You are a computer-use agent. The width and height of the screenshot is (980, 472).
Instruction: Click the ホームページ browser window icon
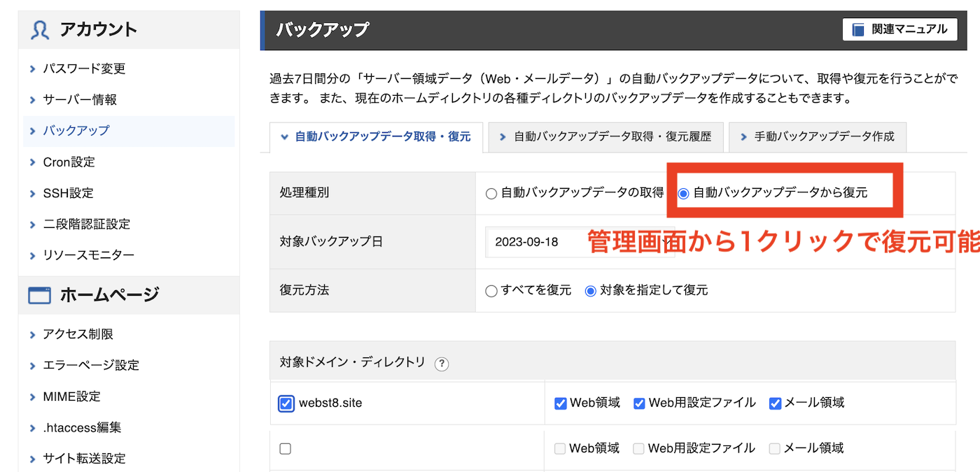click(40, 294)
